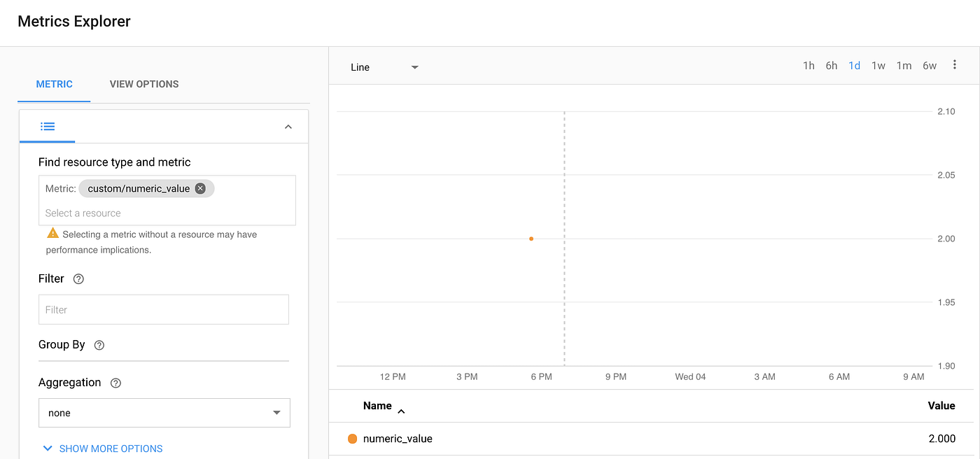Remove the custom/numeric_value metric chip
Viewport: 980px width, 459px height.
click(x=201, y=188)
